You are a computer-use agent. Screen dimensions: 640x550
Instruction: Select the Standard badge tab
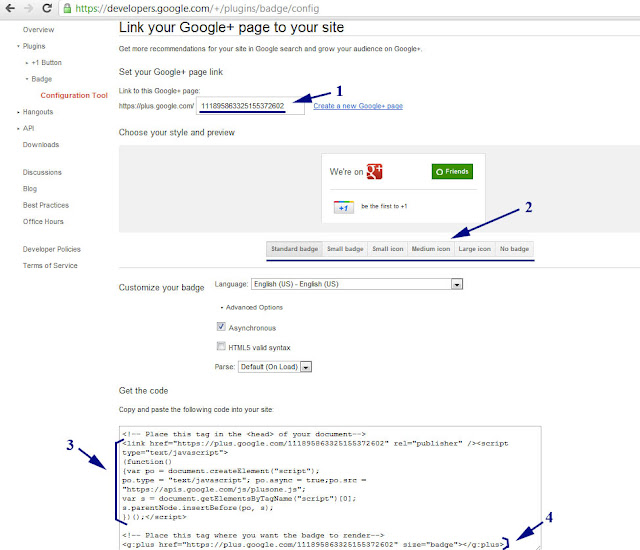tap(294, 249)
